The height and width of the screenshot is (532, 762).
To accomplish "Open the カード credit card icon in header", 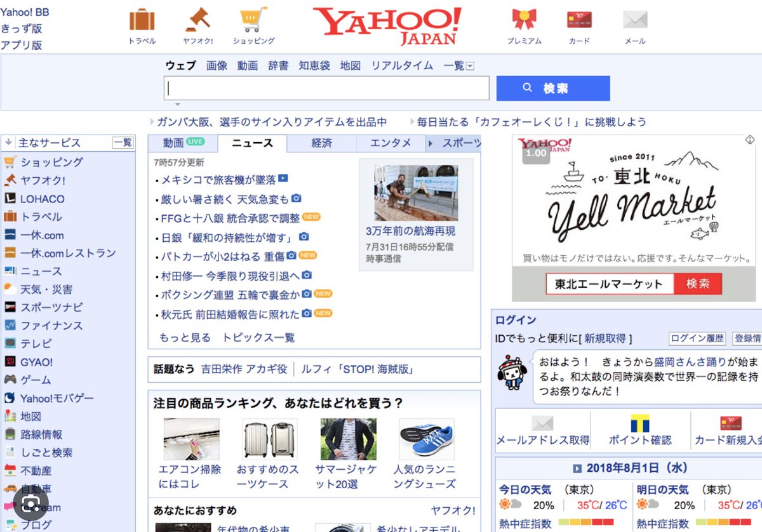I will [x=579, y=20].
